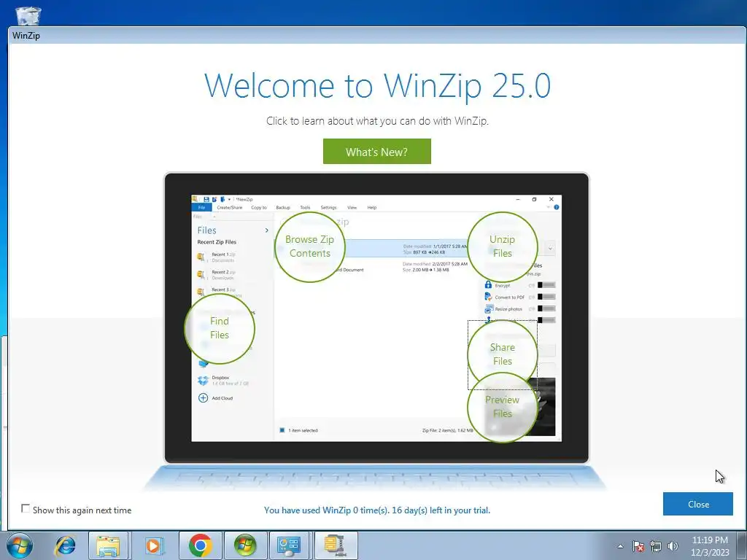Switch to WinZip taskbar icon
The width and height of the screenshot is (747, 560).
point(335,545)
